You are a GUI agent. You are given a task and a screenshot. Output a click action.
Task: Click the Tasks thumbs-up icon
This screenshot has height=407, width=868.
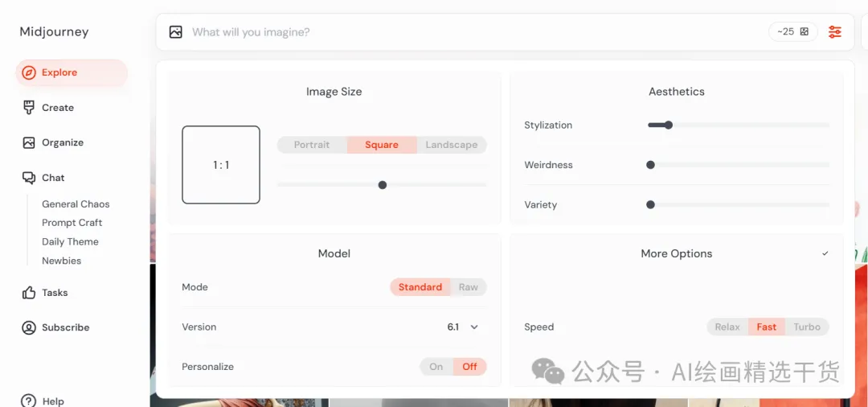point(28,292)
